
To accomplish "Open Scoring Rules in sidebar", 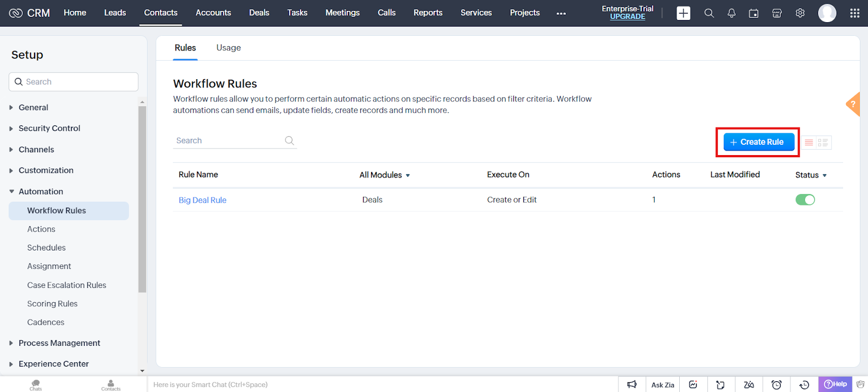I will pos(52,304).
